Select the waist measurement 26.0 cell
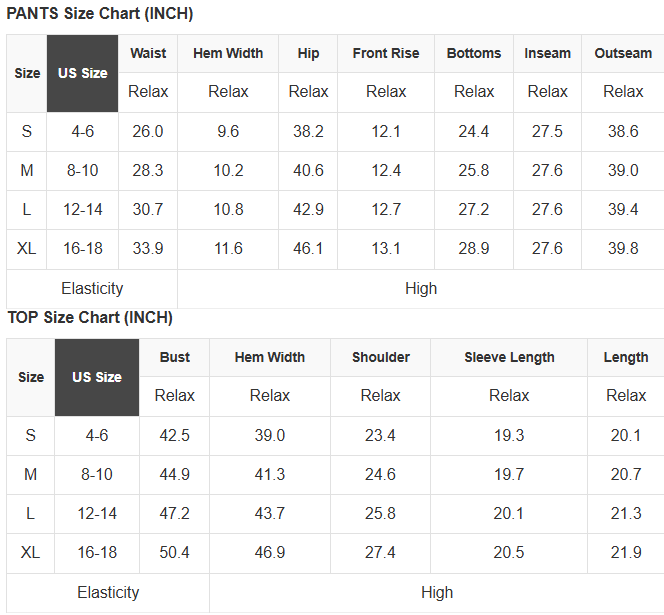This screenshot has width=664, height=615. (x=148, y=131)
